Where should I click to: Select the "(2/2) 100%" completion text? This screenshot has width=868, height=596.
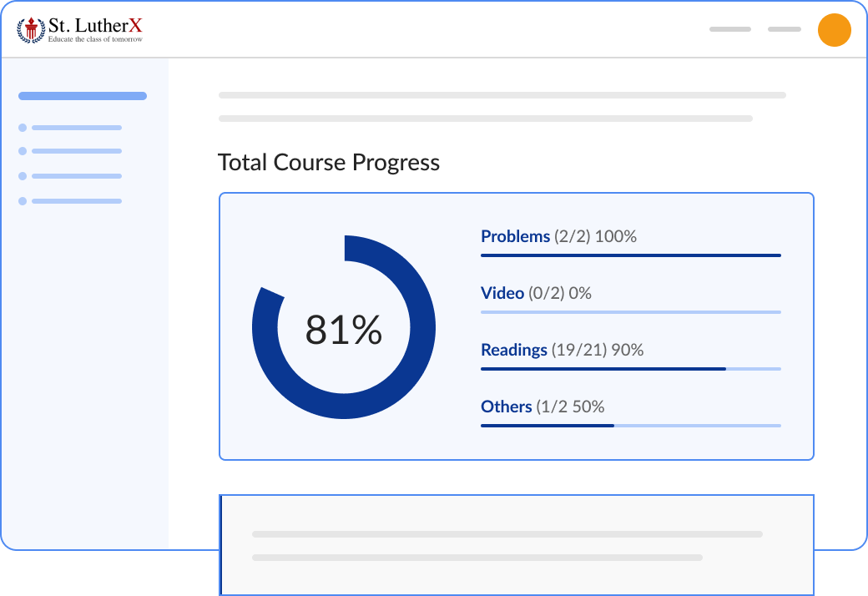pyautogui.click(x=595, y=236)
